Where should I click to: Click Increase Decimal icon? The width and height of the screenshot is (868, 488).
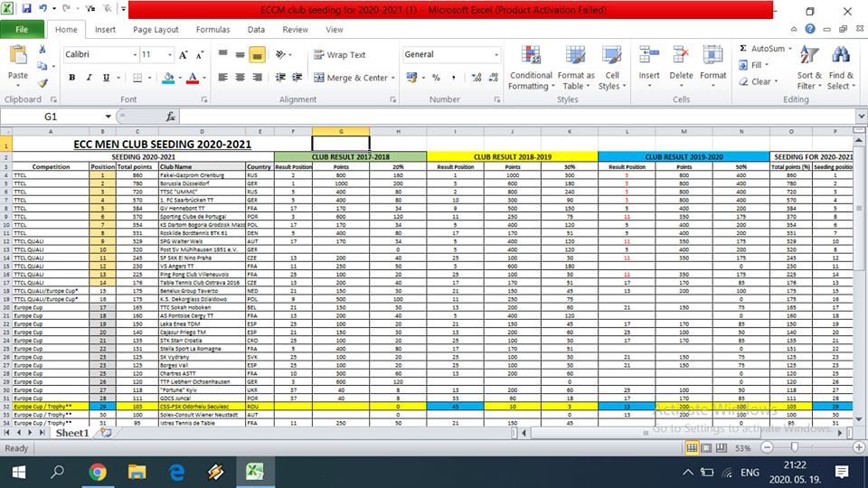point(476,78)
